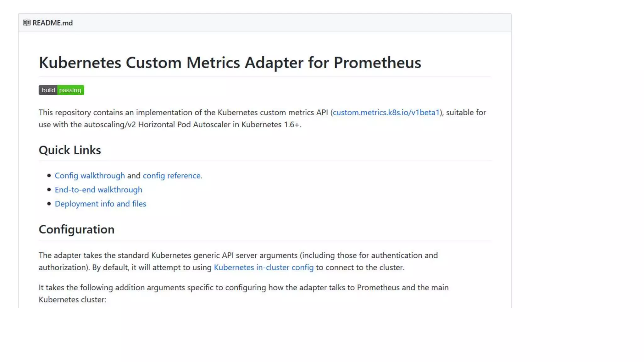Click the Quick Links heading
The image size is (644, 362).
pyautogui.click(x=70, y=150)
